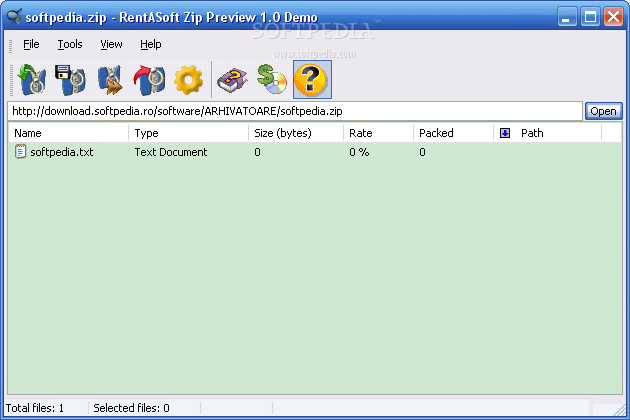Click the Selected files: 0 status entry
Image resolution: width=630 pixels, height=420 pixels.
(x=131, y=408)
